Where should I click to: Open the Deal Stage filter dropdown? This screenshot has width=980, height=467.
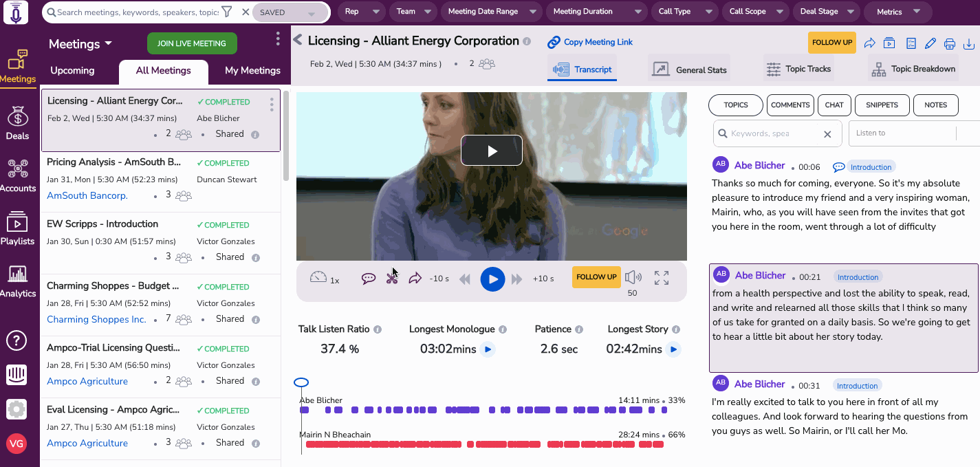(x=826, y=12)
